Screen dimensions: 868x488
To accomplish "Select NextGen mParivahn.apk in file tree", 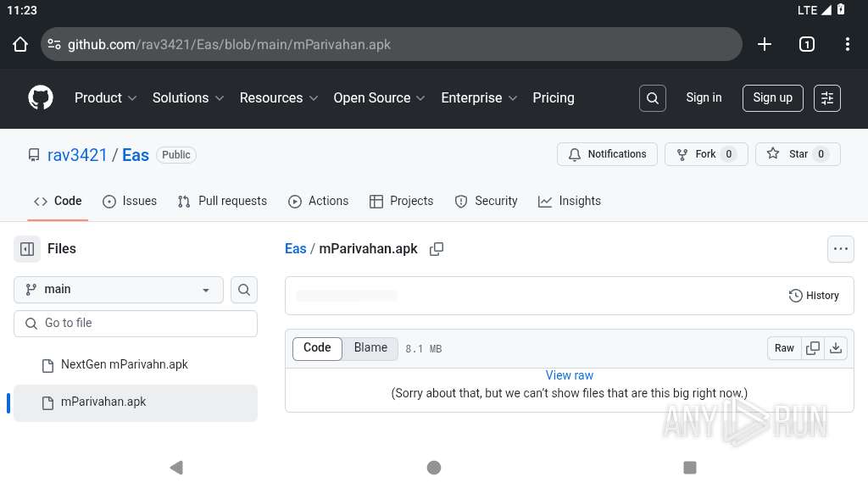I will click(136, 364).
